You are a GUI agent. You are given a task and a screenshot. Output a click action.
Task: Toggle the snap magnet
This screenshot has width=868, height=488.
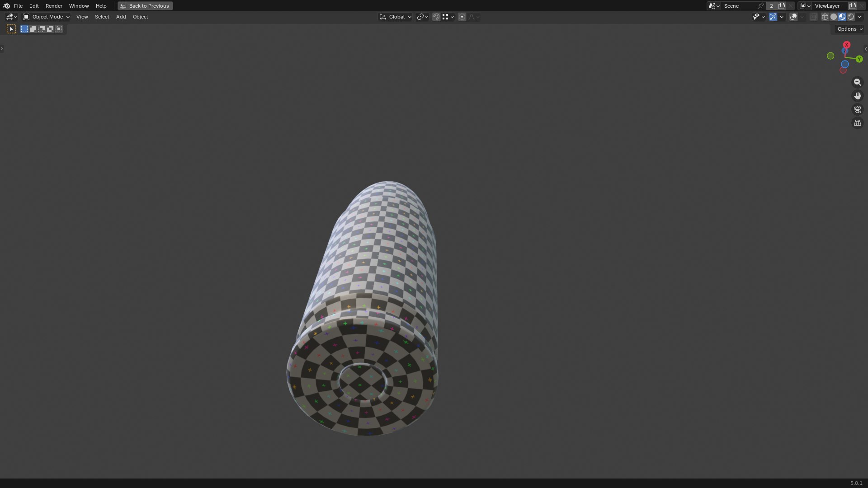(436, 17)
